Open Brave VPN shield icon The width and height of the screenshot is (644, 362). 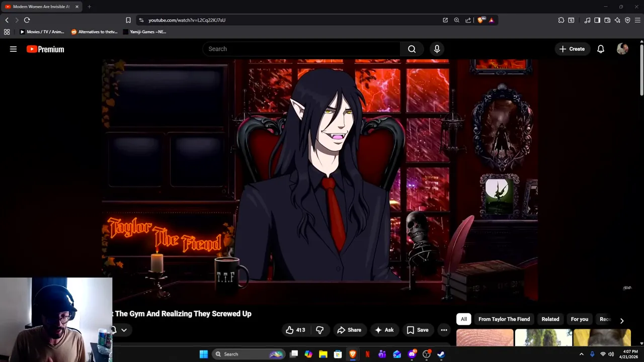627,20
